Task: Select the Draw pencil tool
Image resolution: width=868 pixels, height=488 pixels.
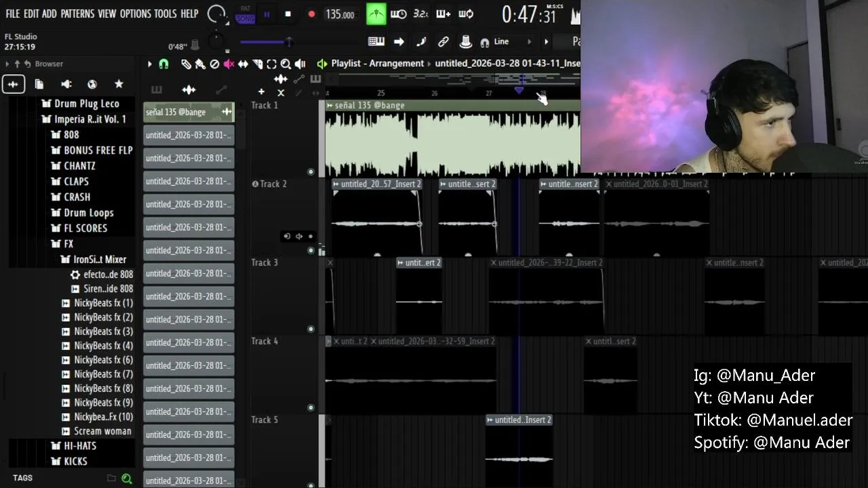Action: point(186,64)
